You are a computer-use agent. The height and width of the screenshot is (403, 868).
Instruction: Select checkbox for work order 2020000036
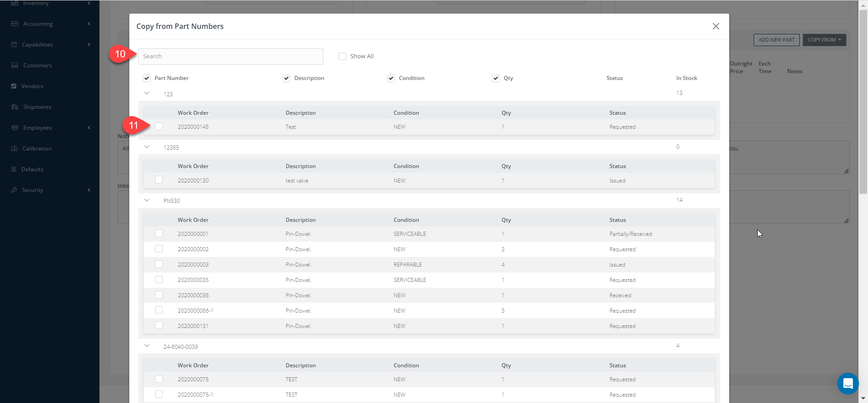(x=159, y=295)
